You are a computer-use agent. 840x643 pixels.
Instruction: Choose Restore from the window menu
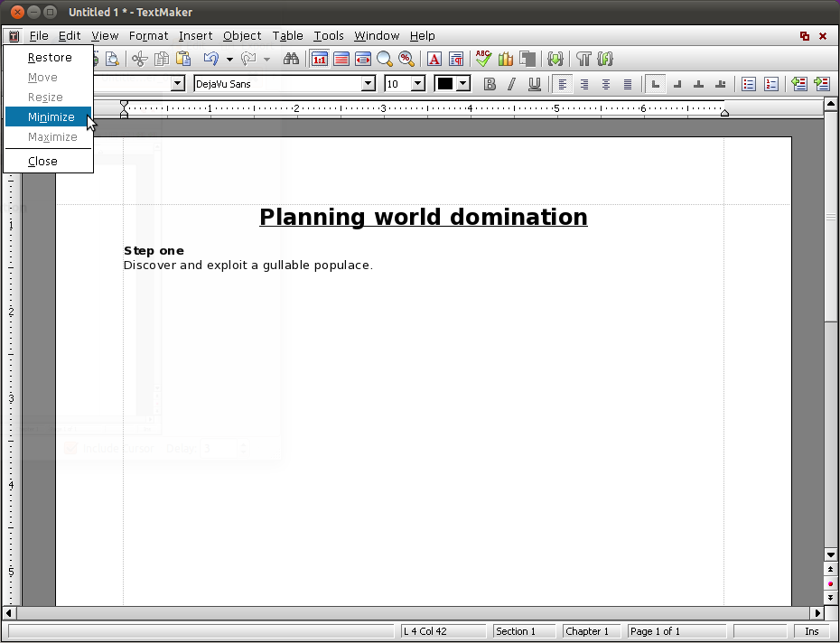click(50, 58)
